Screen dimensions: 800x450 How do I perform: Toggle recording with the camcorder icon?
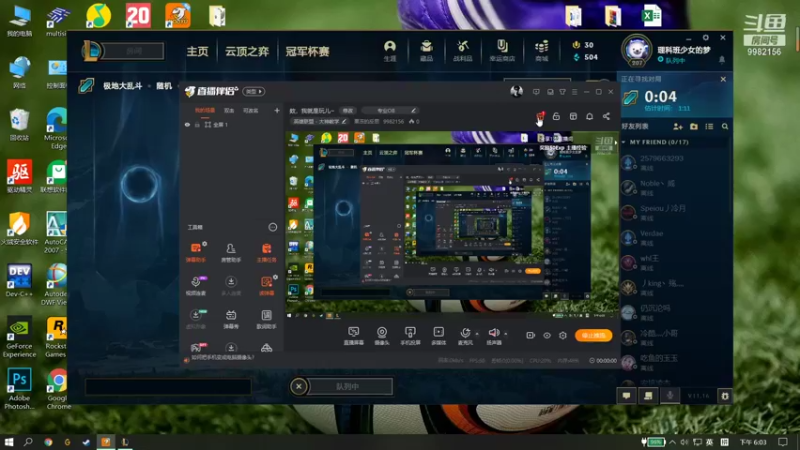(531, 335)
